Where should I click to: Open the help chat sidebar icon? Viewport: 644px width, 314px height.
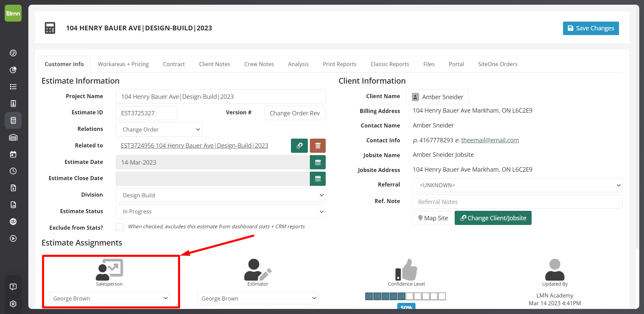click(13, 287)
